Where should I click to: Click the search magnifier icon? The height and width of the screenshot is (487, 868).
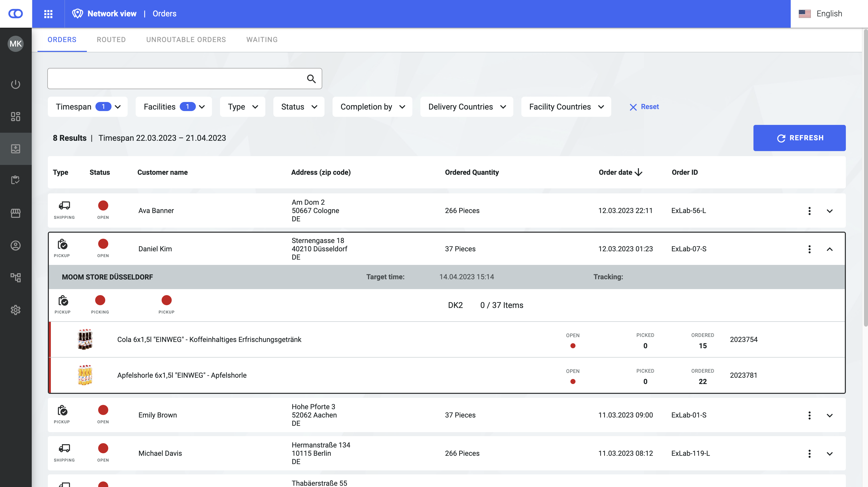(311, 79)
